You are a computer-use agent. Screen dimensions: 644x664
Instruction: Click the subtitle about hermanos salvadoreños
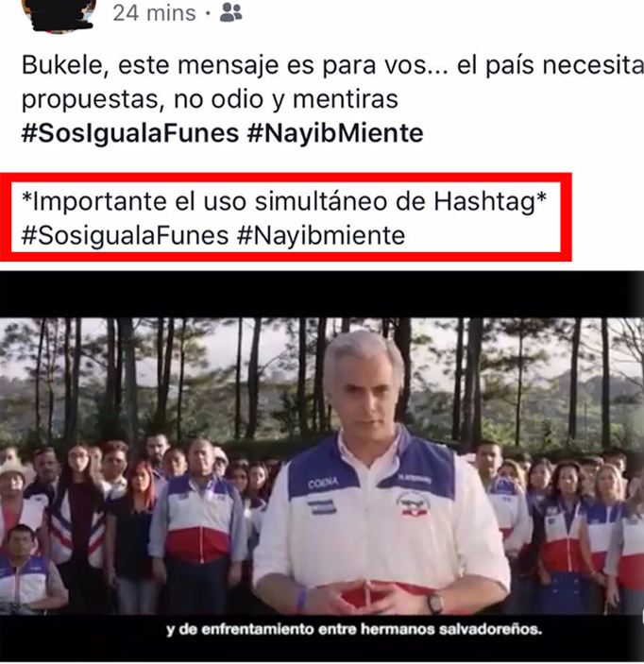click(354, 630)
